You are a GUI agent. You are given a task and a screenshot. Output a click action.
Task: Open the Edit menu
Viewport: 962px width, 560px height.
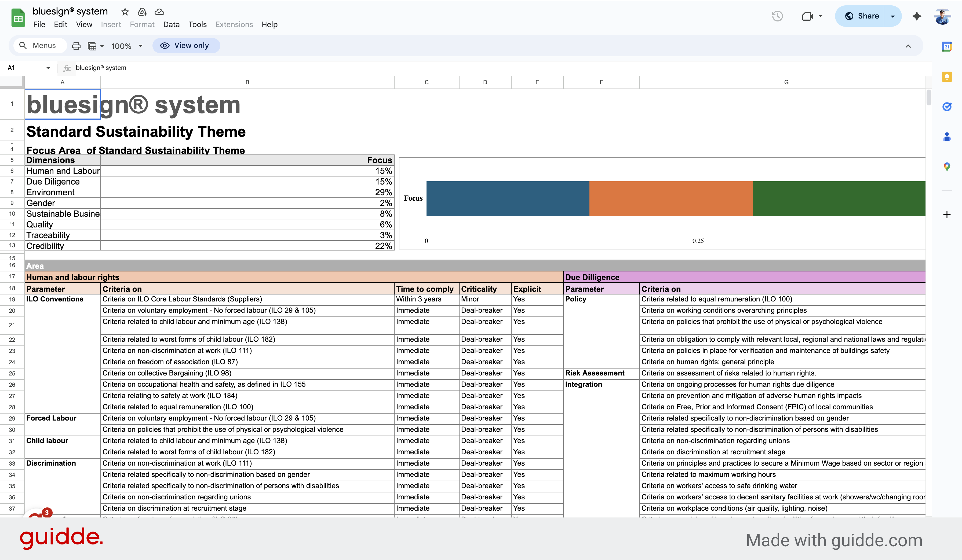[x=60, y=24]
